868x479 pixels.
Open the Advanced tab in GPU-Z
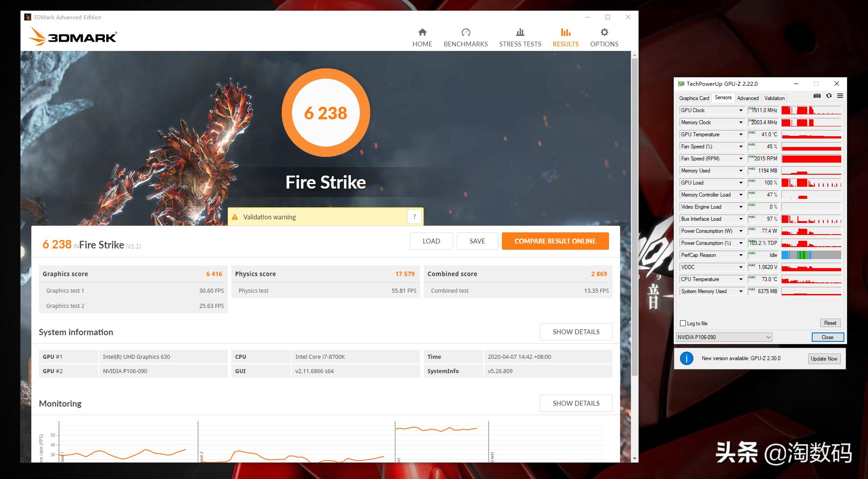[x=748, y=98]
